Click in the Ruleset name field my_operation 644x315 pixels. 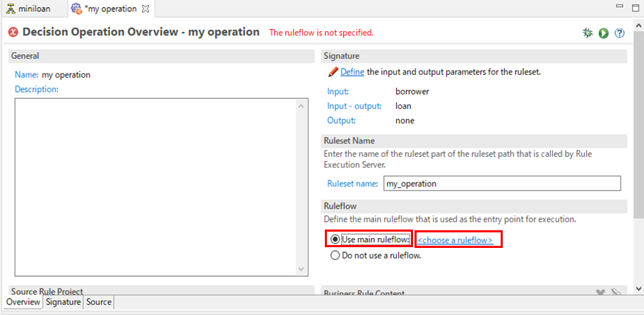coord(502,184)
